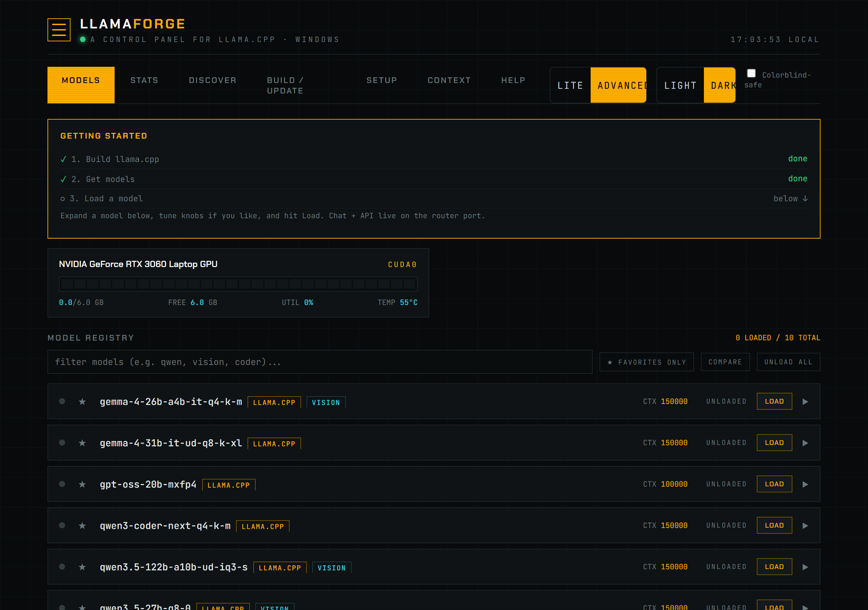Viewport: 868px width, 610px height.
Task: Click VISION tag on gemma-4-26b-a4b-it-q4-k-m
Action: pos(326,402)
